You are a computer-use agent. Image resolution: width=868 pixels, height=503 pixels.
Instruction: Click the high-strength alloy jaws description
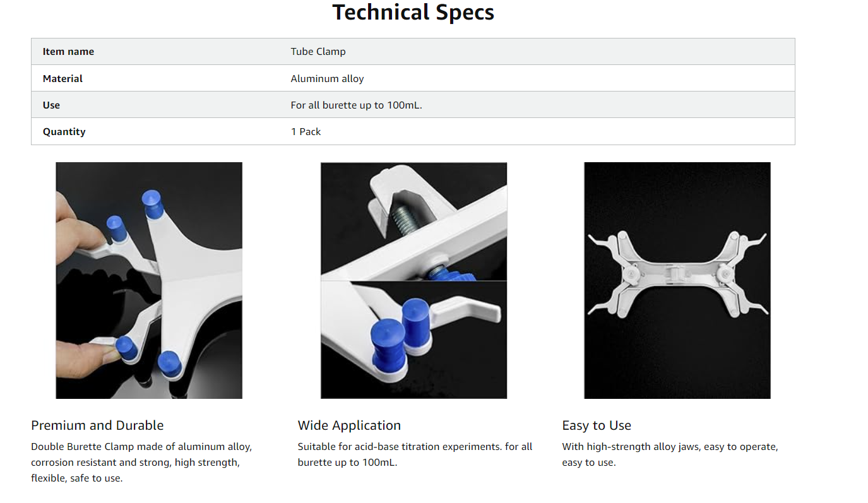(670, 454)
